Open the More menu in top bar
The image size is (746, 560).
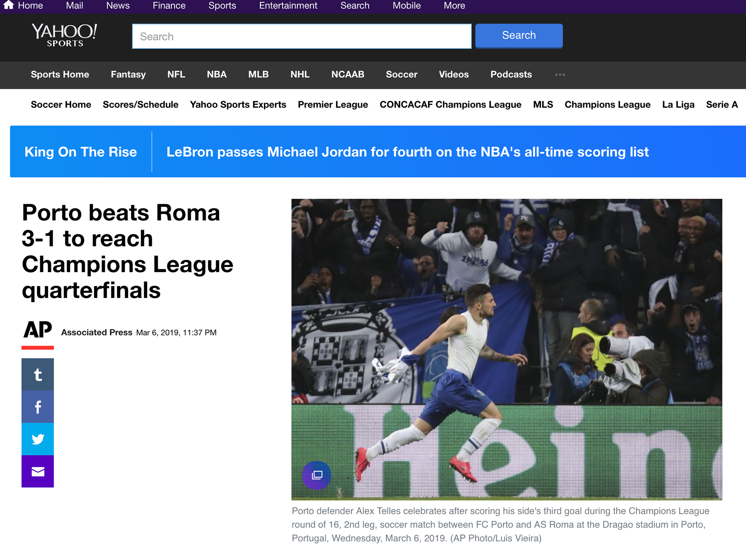click(x=454, y=5)
